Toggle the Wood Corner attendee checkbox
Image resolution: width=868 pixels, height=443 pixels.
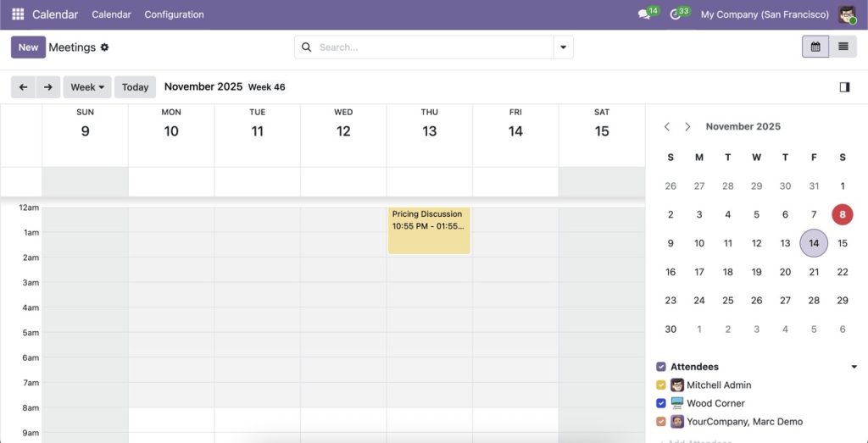661,403
